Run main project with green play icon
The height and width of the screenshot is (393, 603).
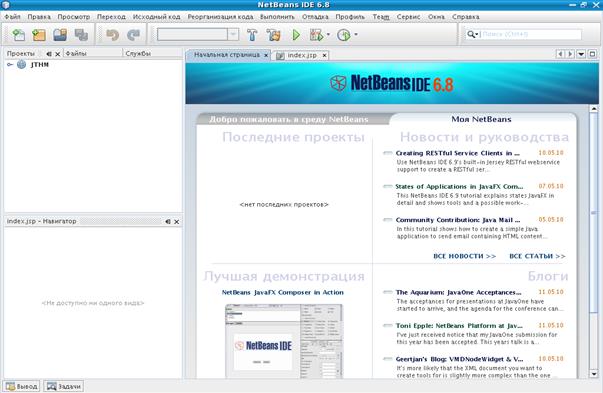click(296, 35)
